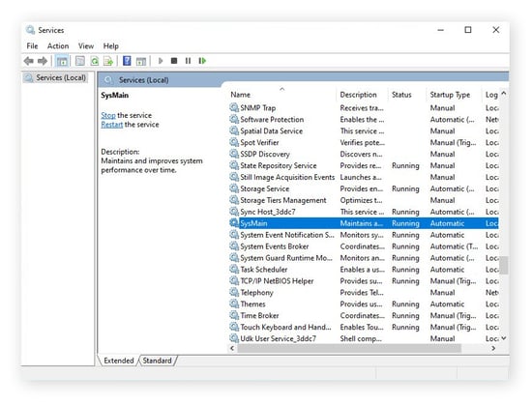
Task: Click the horizontal scrollbar right arrow
Action: pyautogui.click(x=493, y=348)
